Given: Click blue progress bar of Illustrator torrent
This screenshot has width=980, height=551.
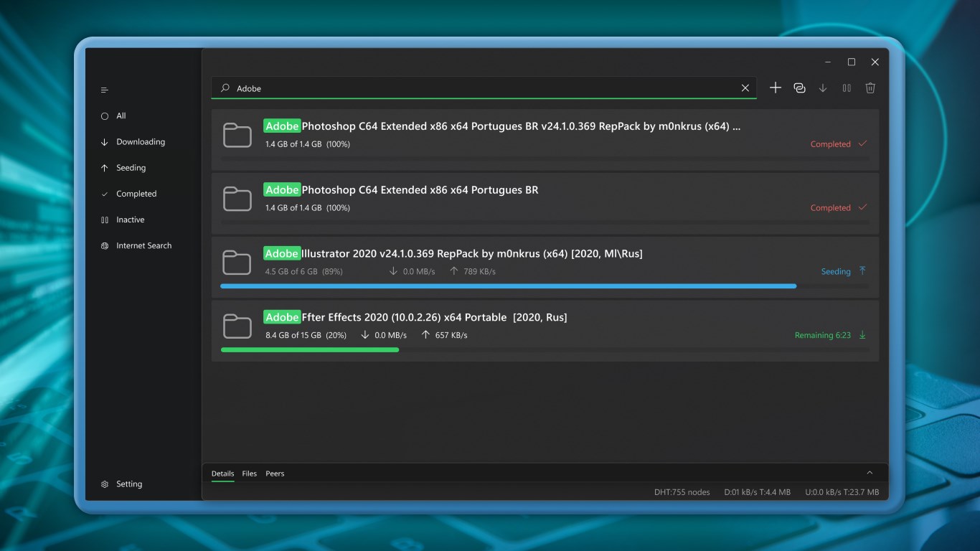Looking at the screenshot, I should (x=509, y=286).
